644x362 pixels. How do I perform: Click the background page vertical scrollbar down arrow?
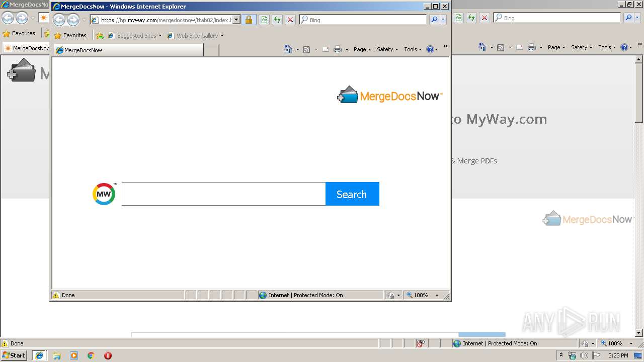[639, 332]
